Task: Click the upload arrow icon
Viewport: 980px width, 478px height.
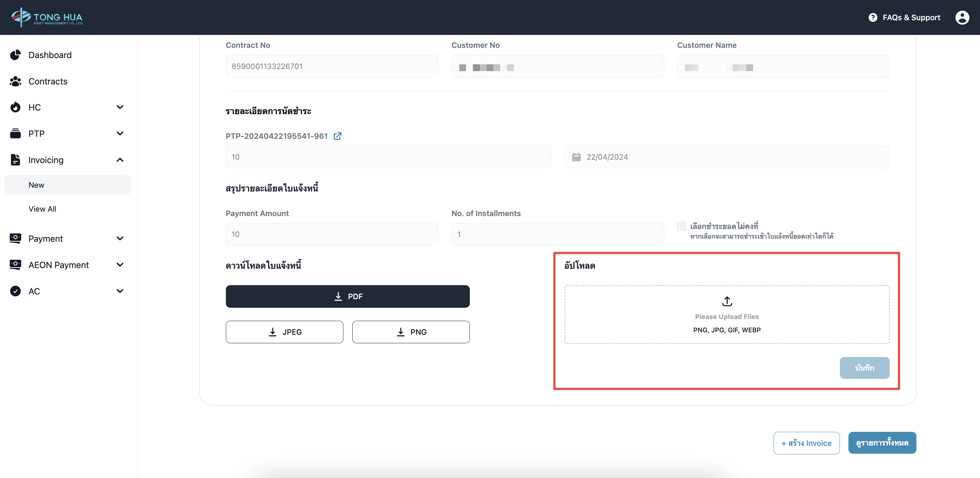Action: 727,301
